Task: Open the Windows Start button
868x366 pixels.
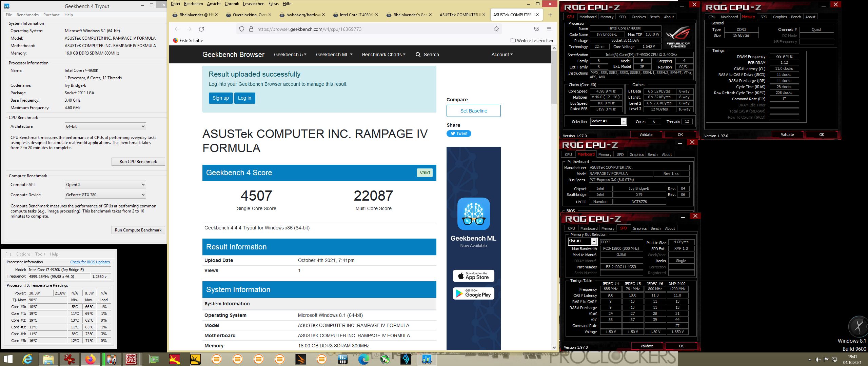Action: click(x=8, y=359)
